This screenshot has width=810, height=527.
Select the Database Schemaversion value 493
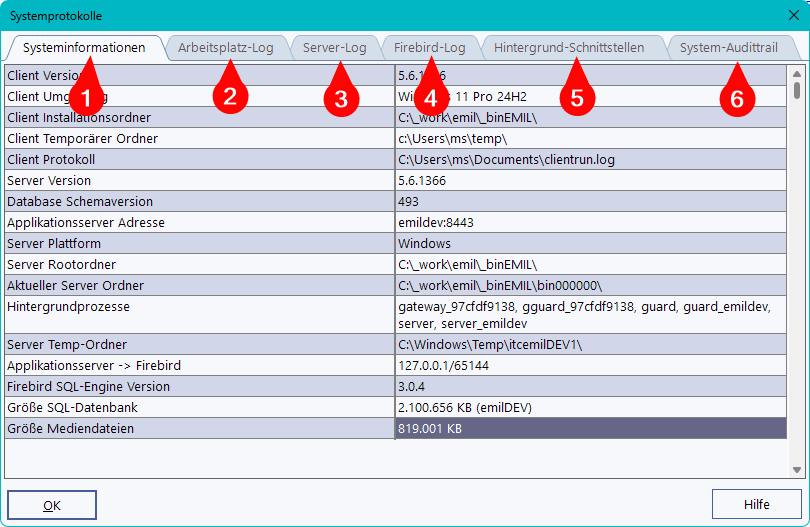[590, 202]
